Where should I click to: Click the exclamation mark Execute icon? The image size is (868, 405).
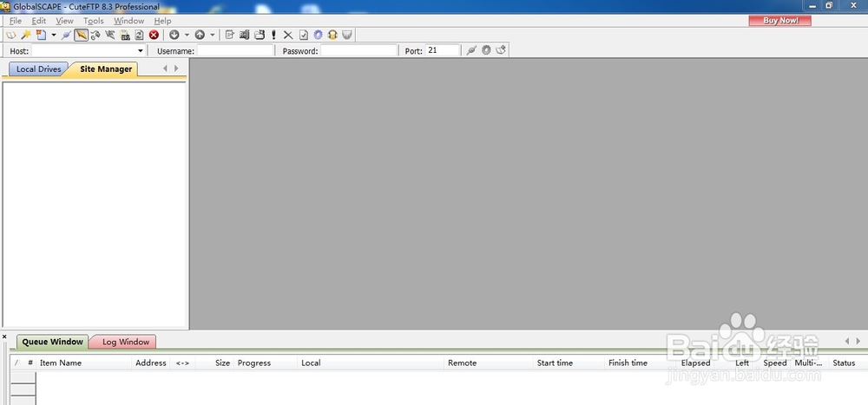[x=273, y=35]
